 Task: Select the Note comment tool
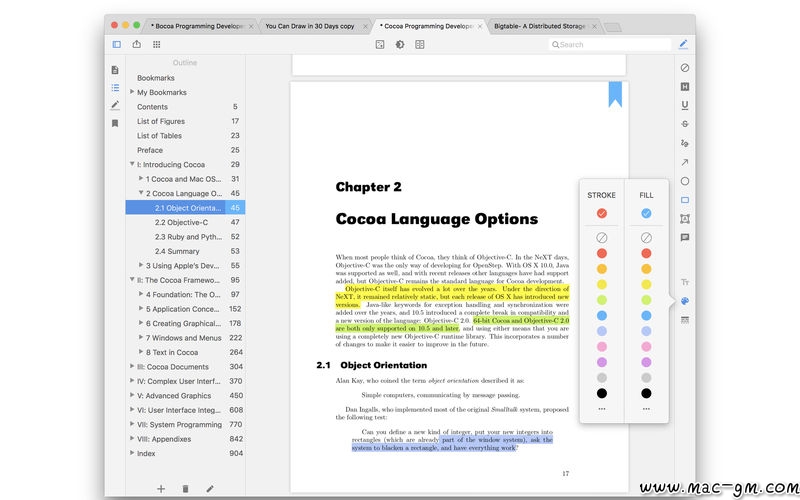coord(685,237)
